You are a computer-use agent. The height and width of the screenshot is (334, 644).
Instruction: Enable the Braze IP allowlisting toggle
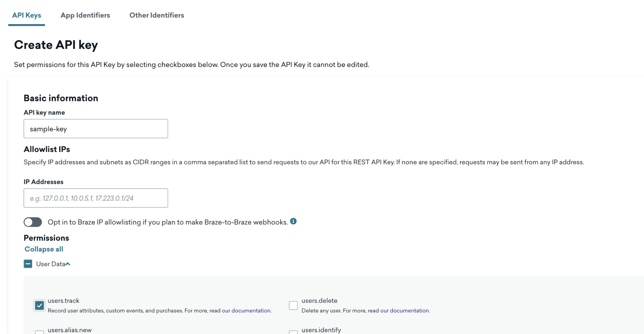coord(33,222)
